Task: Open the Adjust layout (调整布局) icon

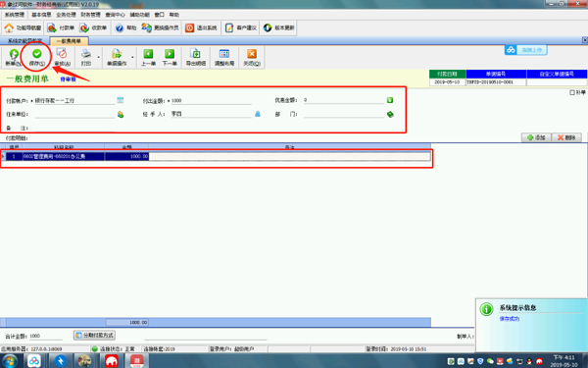Action: [224, 54]
